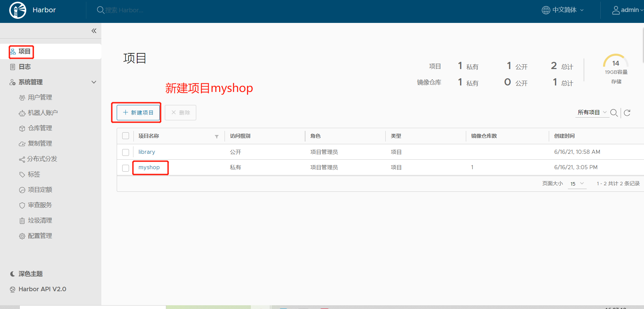Check the library project checkbox
Viewport: 644px width, 309px height.
click(x=126, y=152)
